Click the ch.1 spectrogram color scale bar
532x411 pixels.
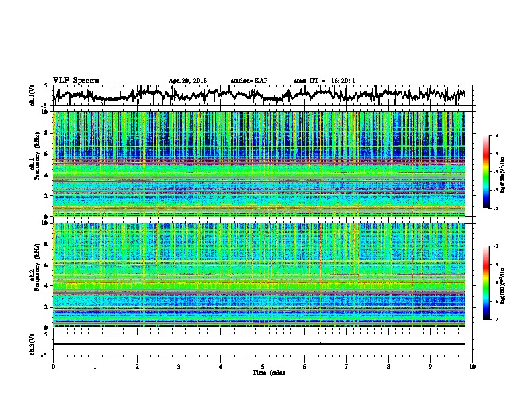pos(486,172)
